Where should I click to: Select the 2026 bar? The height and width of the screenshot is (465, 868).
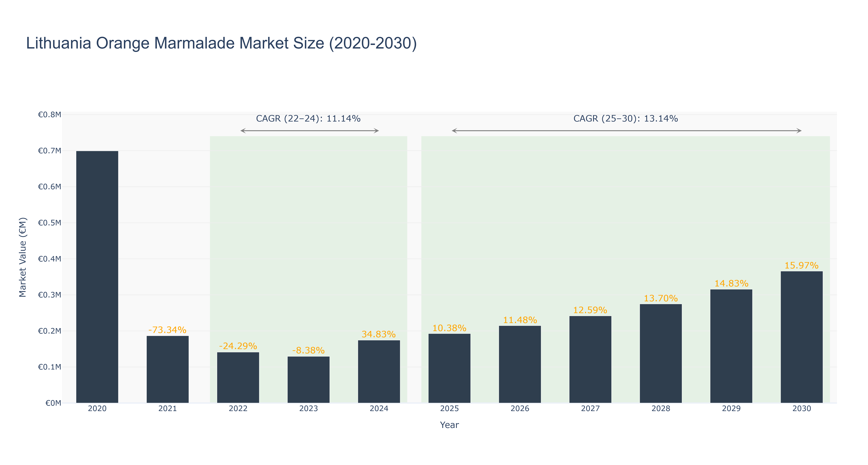[520, 364]
